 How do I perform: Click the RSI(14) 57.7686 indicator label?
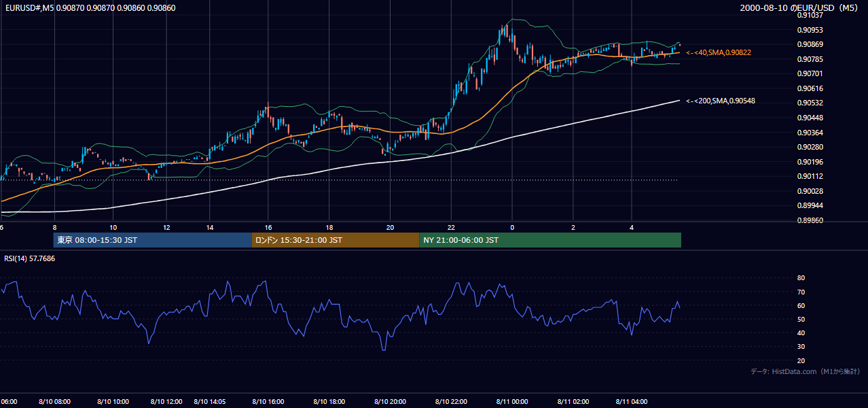(x=30, y=258)
